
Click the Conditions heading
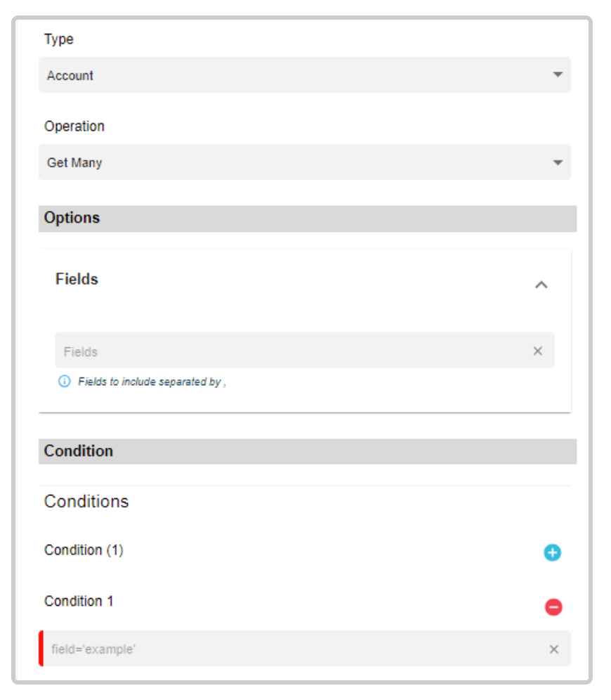point(86,501)
